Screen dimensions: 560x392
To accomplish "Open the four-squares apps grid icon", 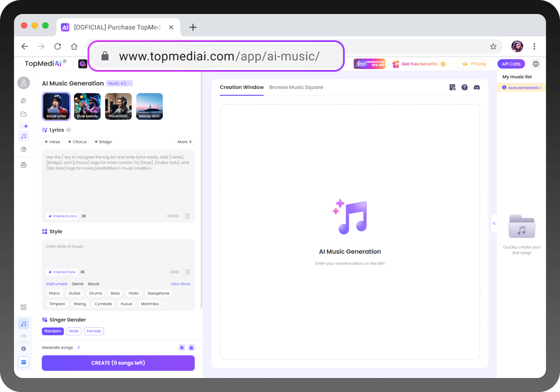I will click(24, 307).
